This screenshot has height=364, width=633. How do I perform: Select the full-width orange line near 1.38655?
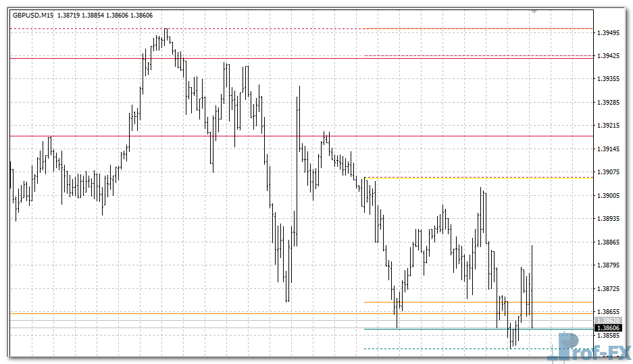203,313
